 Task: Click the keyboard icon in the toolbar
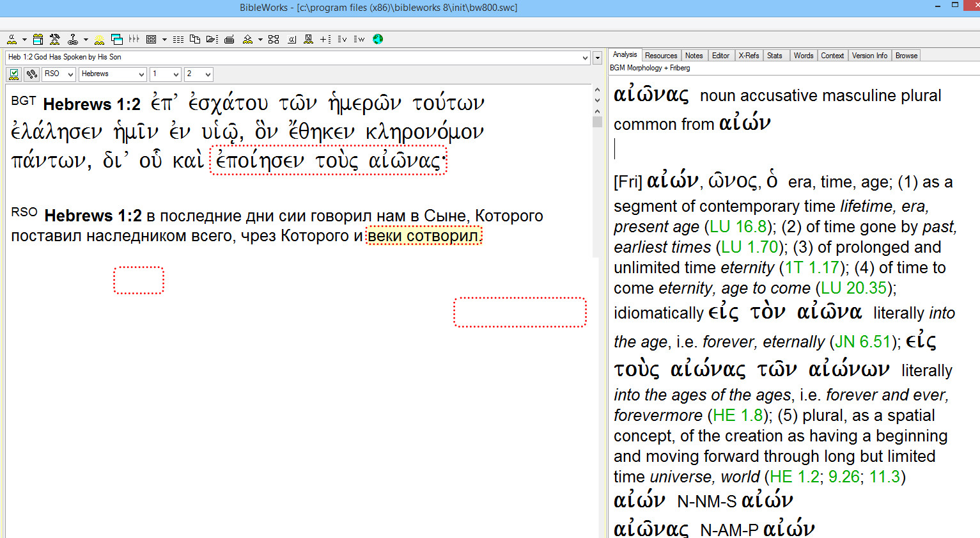click(x=229, y=39)
